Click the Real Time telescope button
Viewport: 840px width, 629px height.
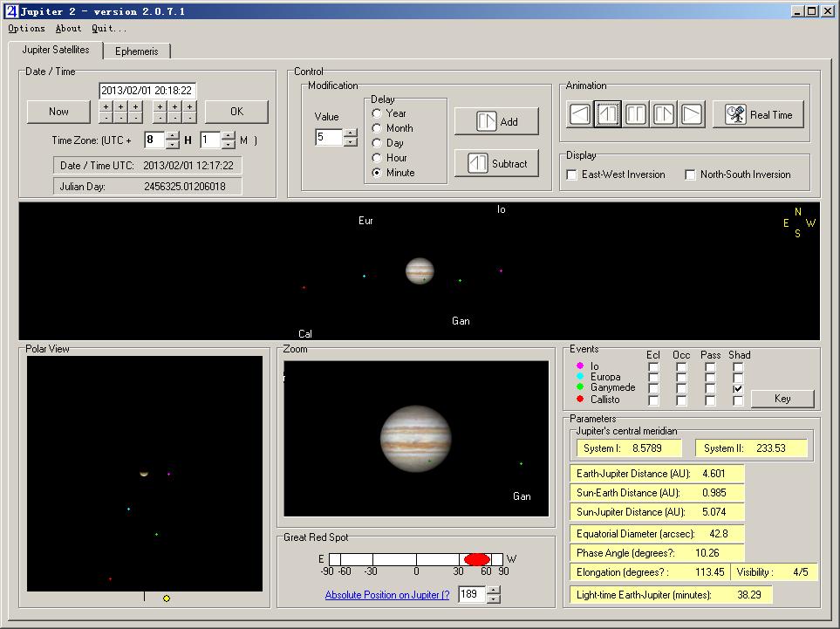coord(759,114)
